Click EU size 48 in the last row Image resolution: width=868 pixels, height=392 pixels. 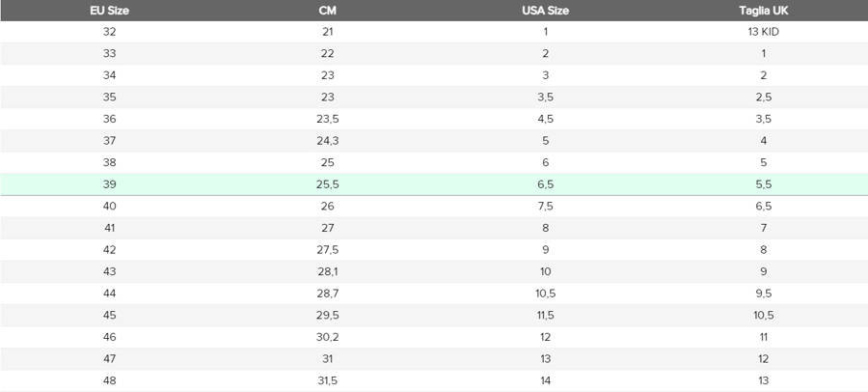(109, 380)
